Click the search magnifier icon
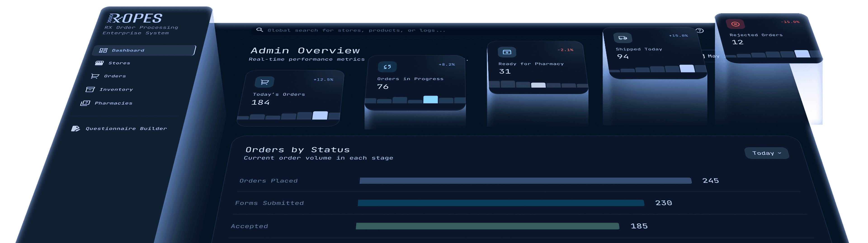 pyautogui.click(x=259, y=30)
